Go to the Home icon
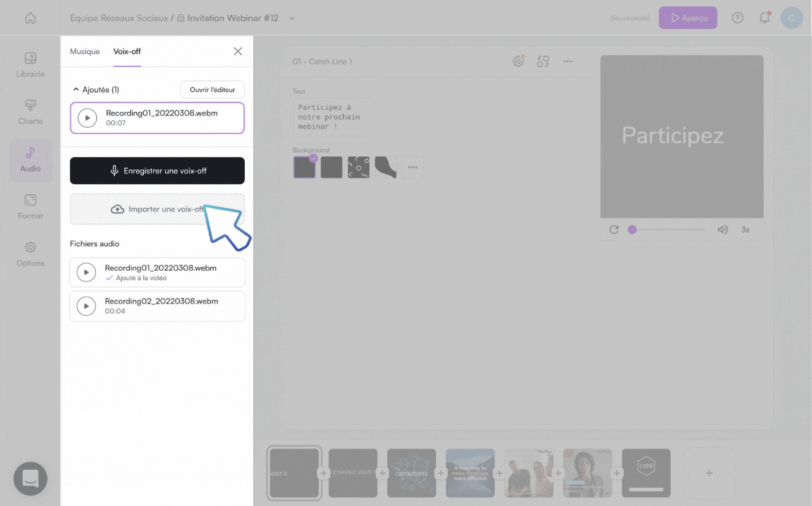The width and height of the screenshot is (812, 506). [x=30, y=18]
